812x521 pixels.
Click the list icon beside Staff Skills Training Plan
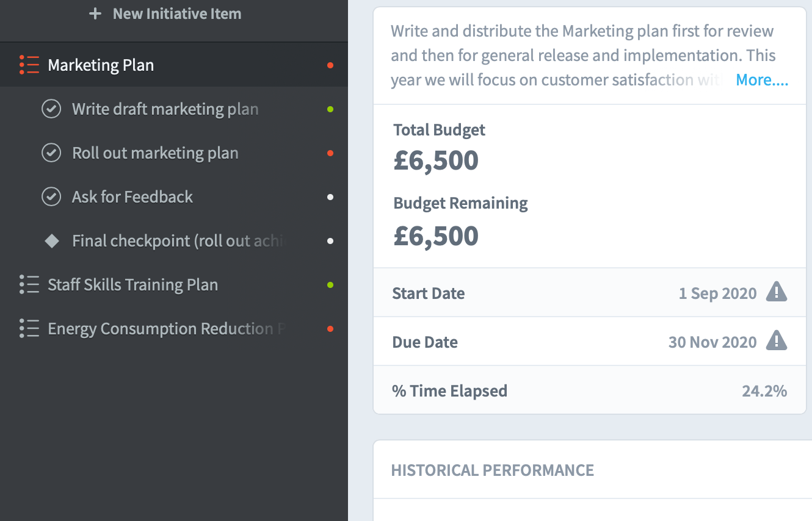pyautogui.click(x=29, y=284)
